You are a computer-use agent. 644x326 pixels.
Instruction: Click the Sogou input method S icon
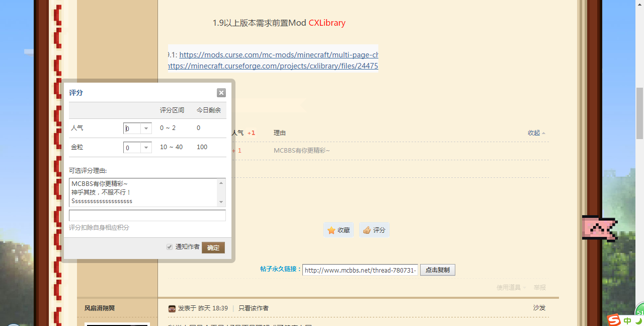pyautogui.click(x=613, y=320)
